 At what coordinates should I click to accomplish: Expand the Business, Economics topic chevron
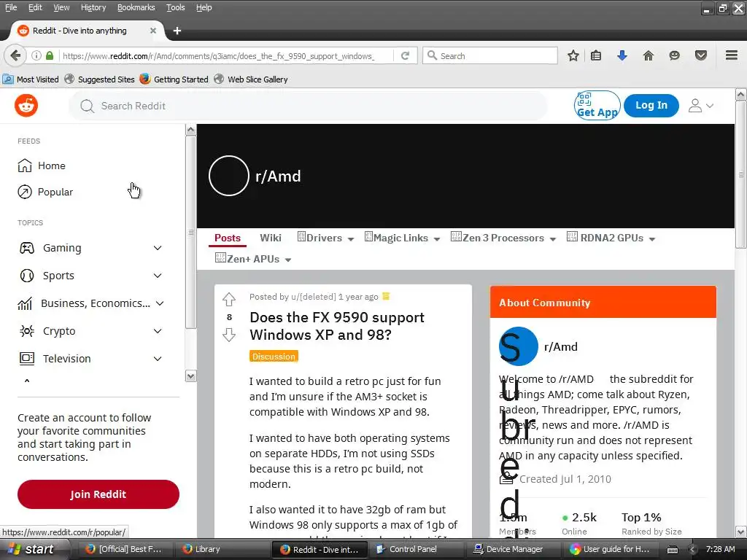point(160,303)
